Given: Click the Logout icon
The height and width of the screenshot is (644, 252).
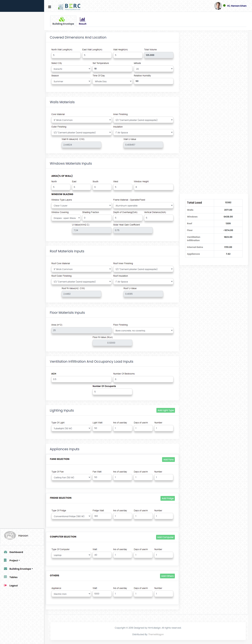Looking at the screenshot, I should (6, 585).
